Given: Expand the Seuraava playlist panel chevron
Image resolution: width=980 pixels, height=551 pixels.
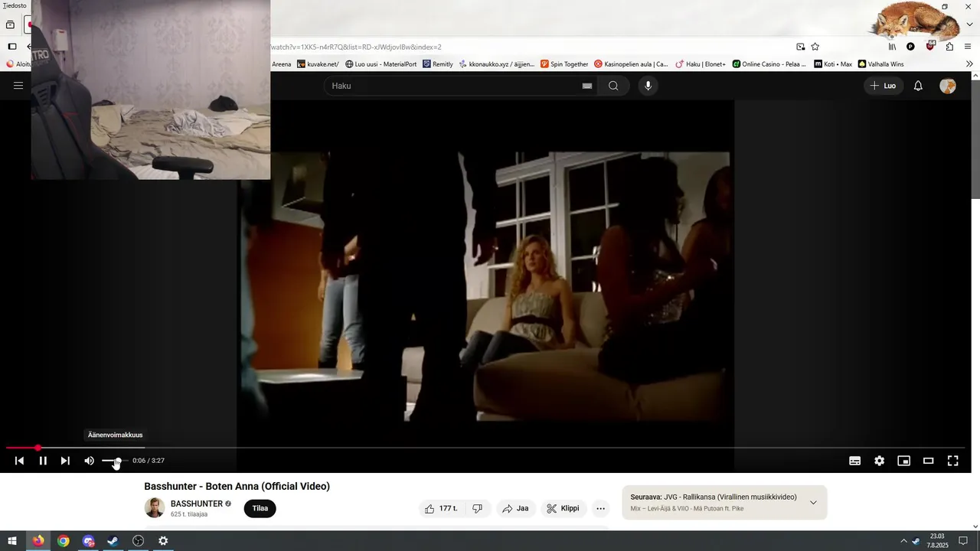Looking at the screenshot, I should tap(813, 503).
